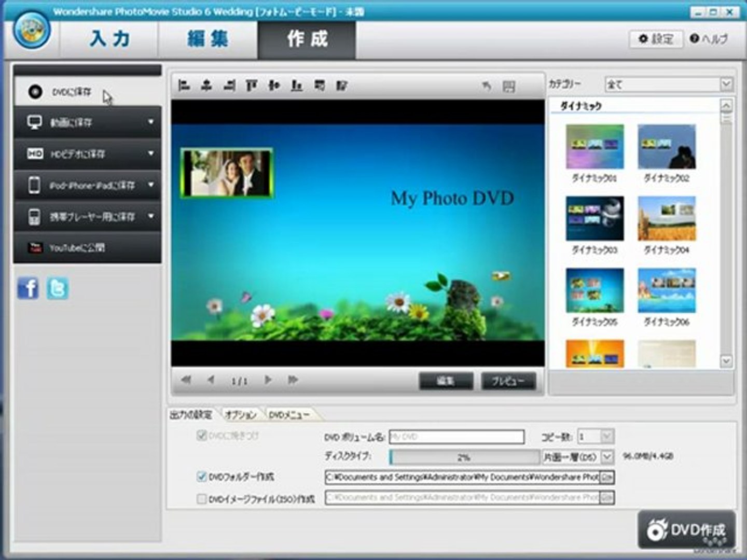
Task: Click the ISO image path input field
Action: (462, 498)
